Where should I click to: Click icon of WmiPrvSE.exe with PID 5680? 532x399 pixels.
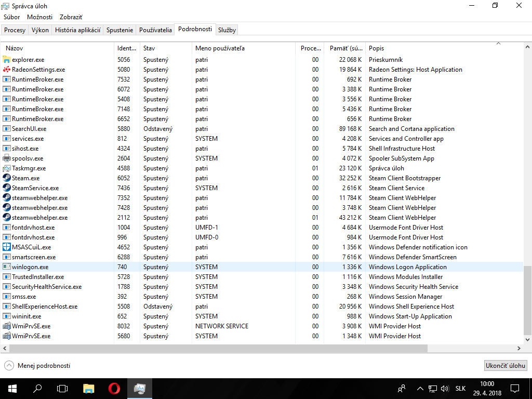click(x=6, y=336)
